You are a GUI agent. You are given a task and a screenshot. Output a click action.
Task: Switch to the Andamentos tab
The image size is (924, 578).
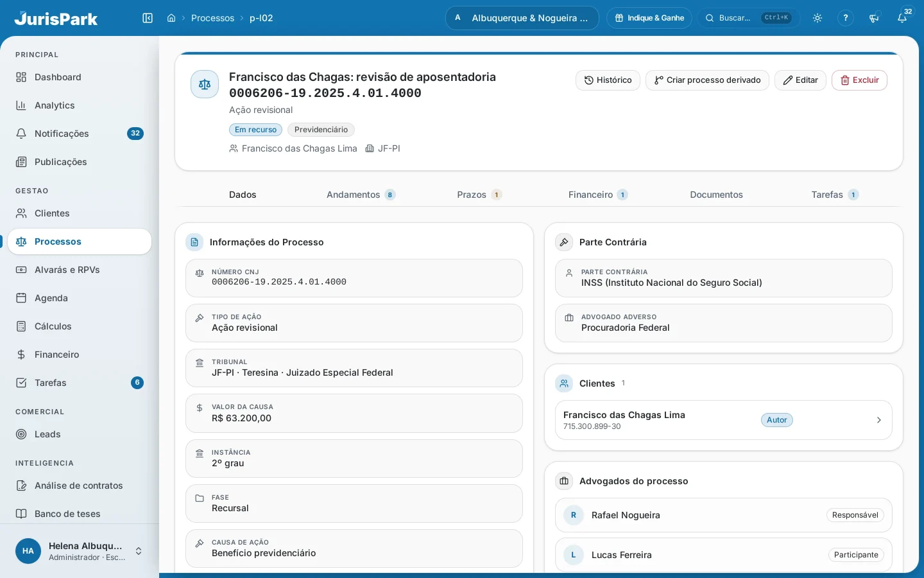pos(361,195)
